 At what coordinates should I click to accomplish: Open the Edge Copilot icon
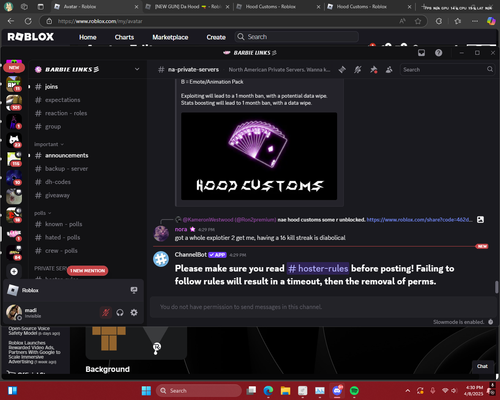[x=491, y=21]
